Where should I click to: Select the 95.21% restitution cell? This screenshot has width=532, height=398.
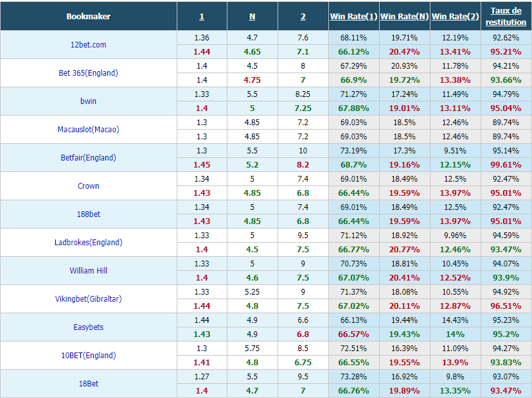(x=506, y=52)
